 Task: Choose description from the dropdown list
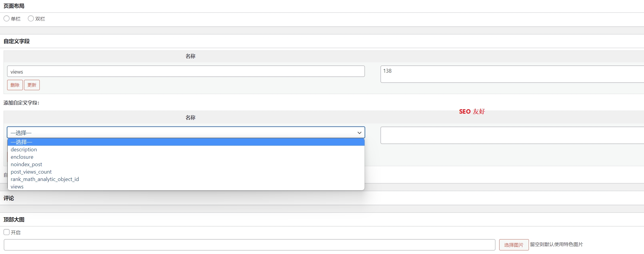click(24, 150)
